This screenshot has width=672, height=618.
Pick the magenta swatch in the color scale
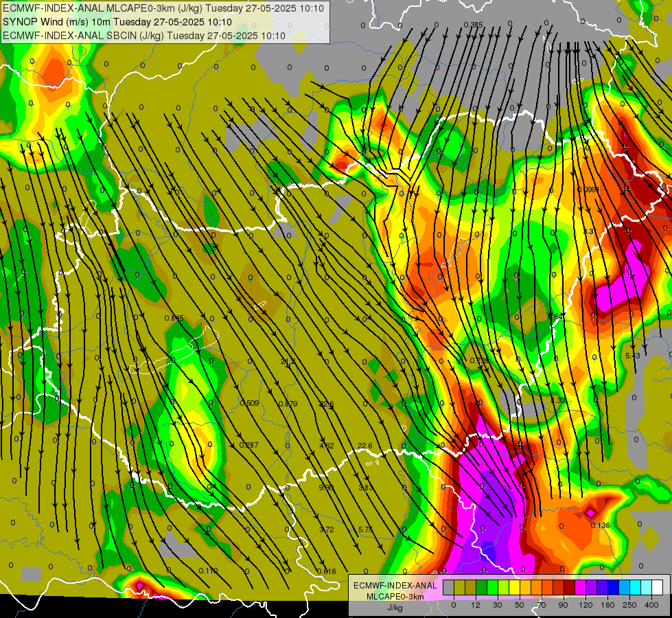coord(580,587)
